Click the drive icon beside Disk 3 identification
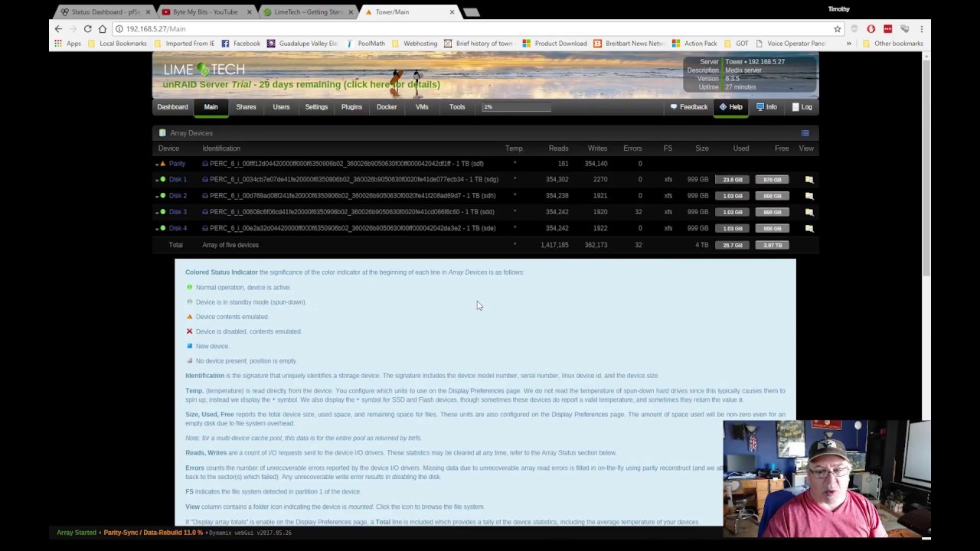The height and width of the screenshot is (551, 980). [x=205, y=212]
